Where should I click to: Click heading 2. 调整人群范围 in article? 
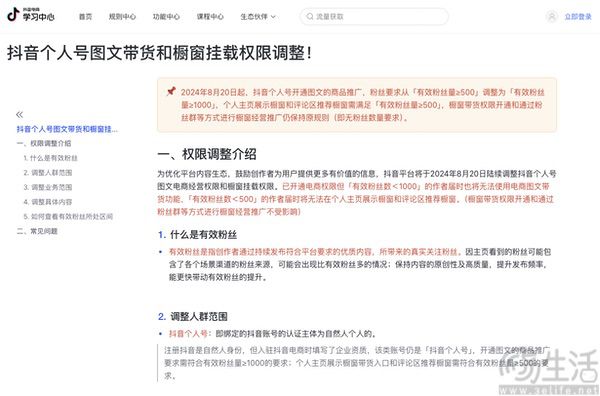tap(193, 316)
